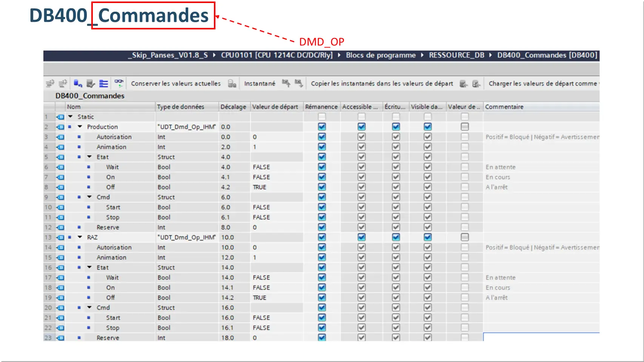Click the reset start values icon

78,83
